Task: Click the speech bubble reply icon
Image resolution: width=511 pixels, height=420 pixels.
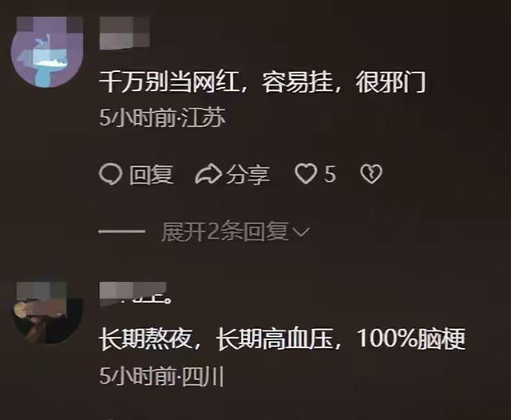Action: coord(110,174)
